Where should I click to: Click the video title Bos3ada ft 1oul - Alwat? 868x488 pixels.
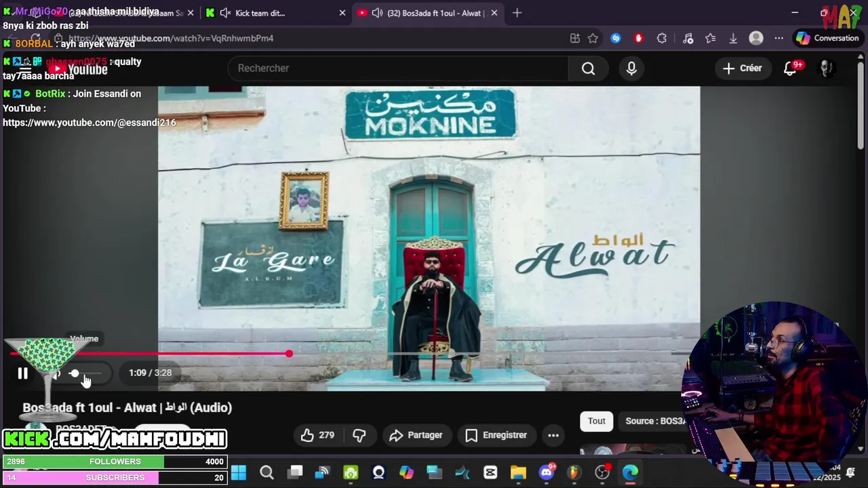click(x=127, y=408)
